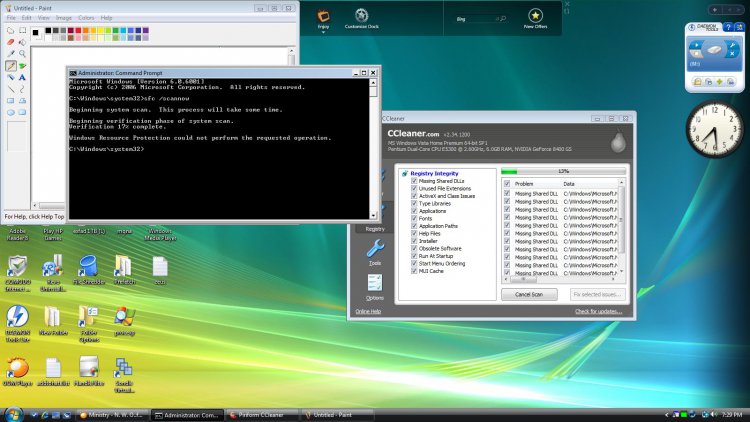Switch to Piriform CCleaner taskbar button
Image resolution: width=750 pixels, height=422 pixels.
[x=262, y=415]
